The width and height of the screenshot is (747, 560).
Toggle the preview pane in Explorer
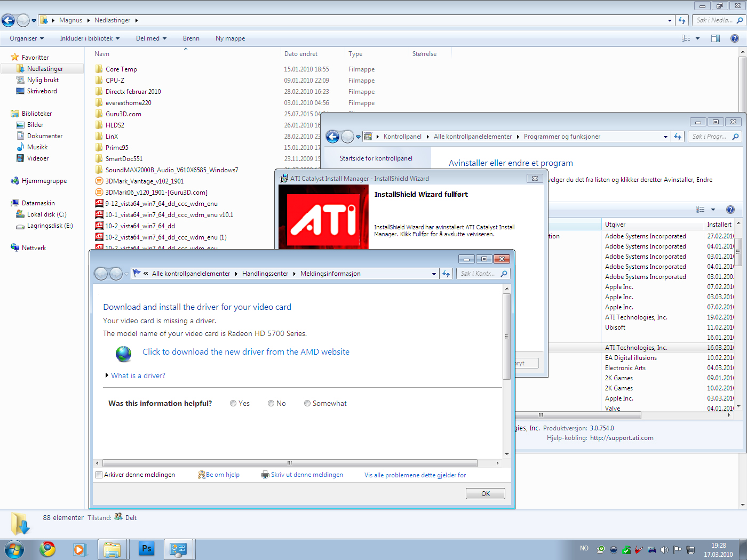point(716,38)
